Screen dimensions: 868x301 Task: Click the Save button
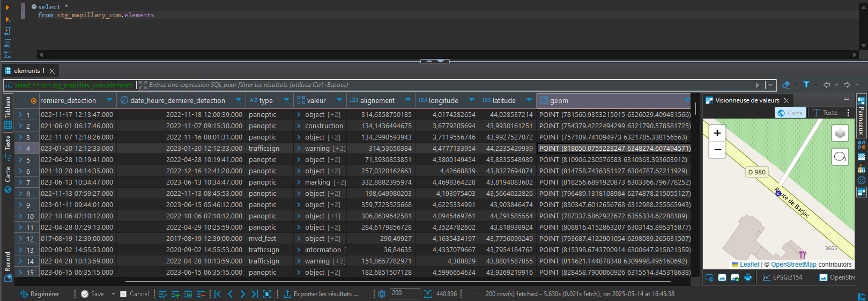(x=93, y=294)
